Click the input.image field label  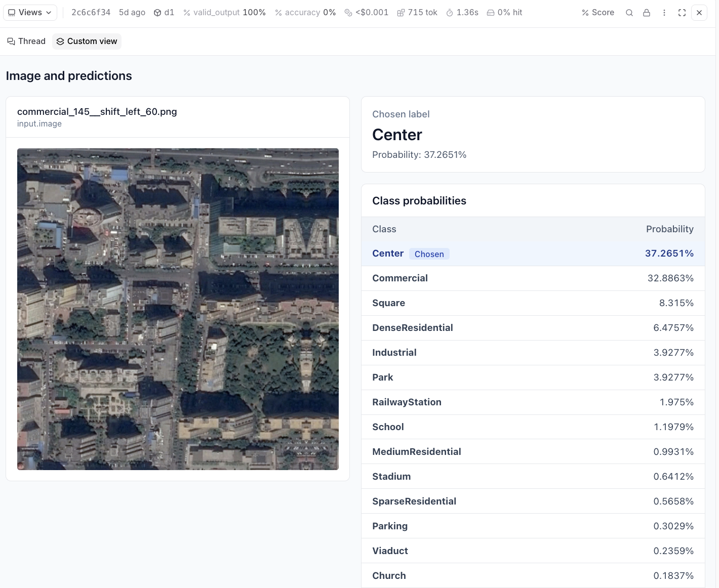39,124
